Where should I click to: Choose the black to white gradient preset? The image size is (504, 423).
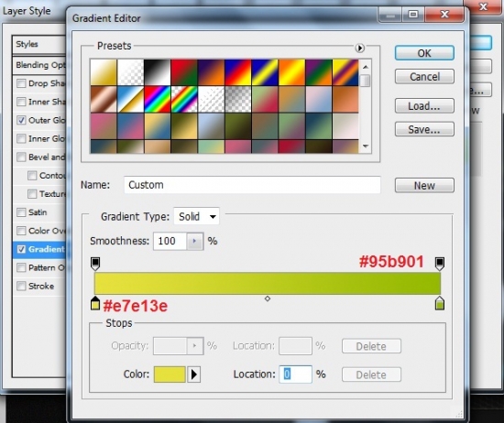coord(158,72)
